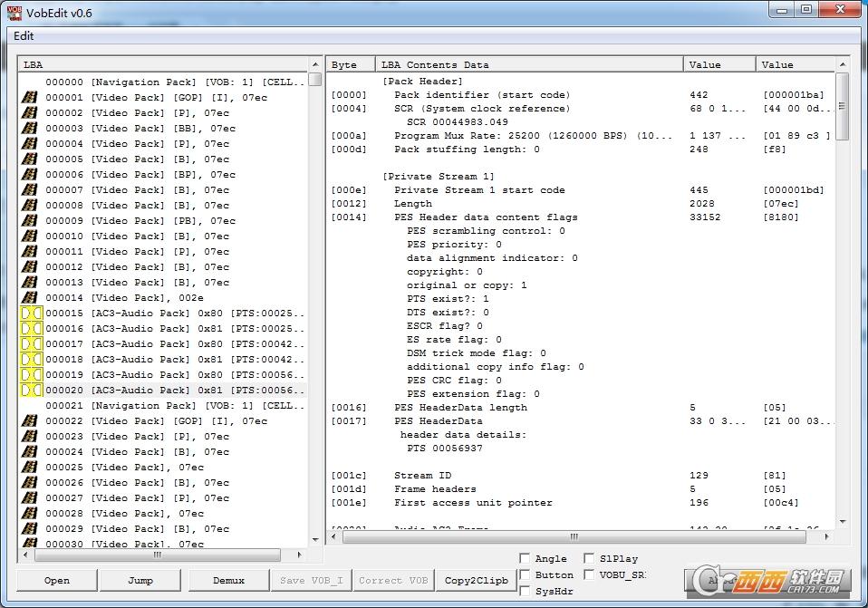
Task: Click the video pack icon for LBA 000022
Action: point(29,420)
